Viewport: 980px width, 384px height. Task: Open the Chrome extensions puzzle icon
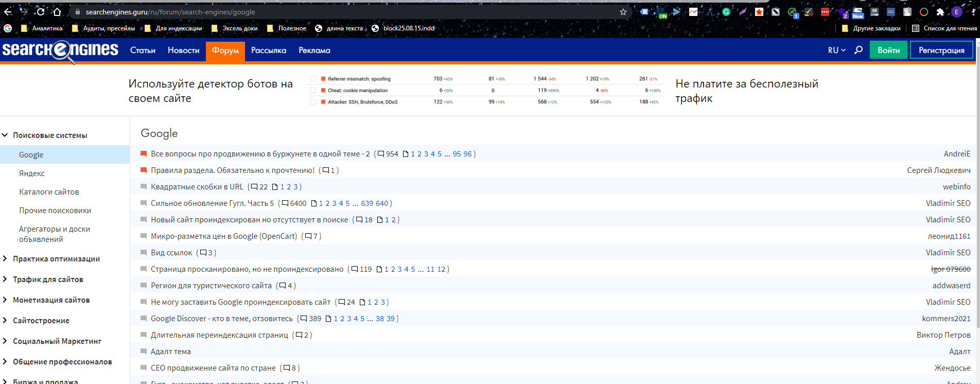tap(940, 12)
